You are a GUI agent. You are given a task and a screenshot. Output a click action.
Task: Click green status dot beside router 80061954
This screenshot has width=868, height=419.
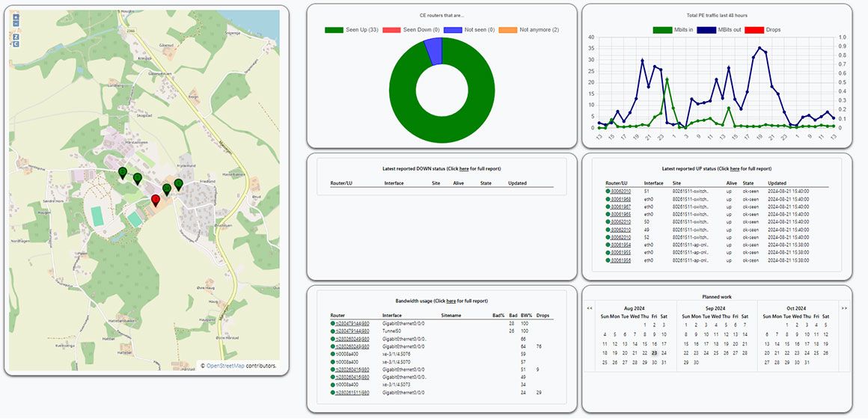pyautogui.click(x=608, y=245)
